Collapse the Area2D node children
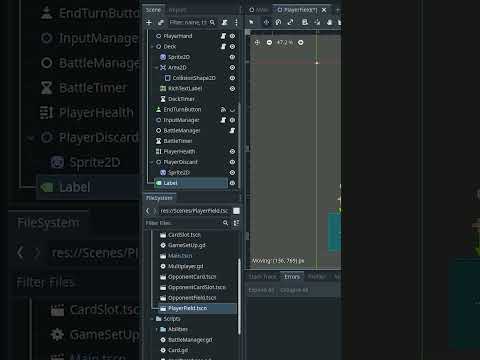Viewport: 480px width, 360px height. point(157,68)
